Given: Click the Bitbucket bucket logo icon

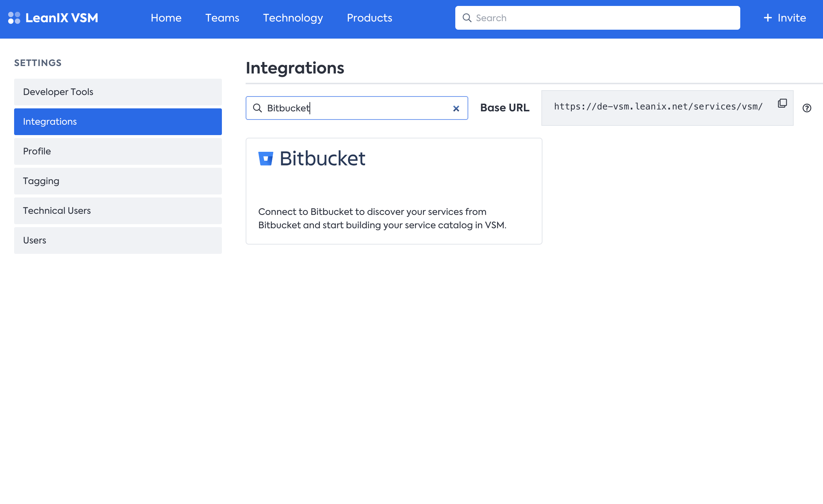Looking at the screenshot, I should coord(266,158).
